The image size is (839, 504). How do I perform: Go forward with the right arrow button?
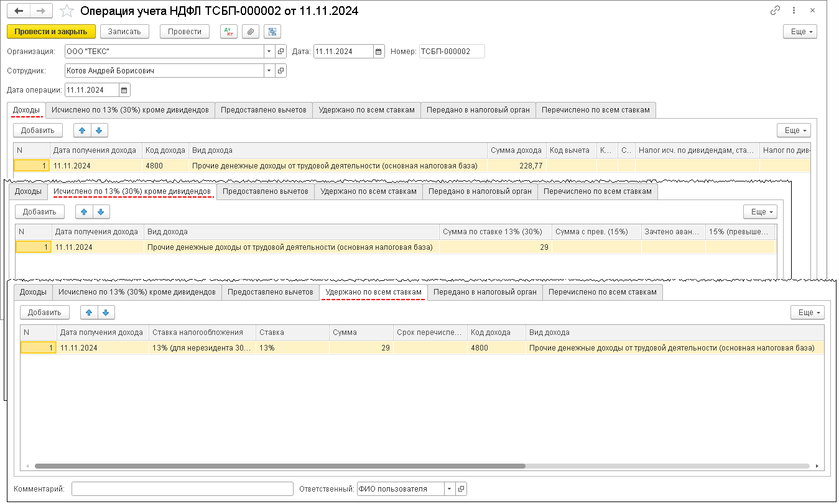[x=42, y=11]
